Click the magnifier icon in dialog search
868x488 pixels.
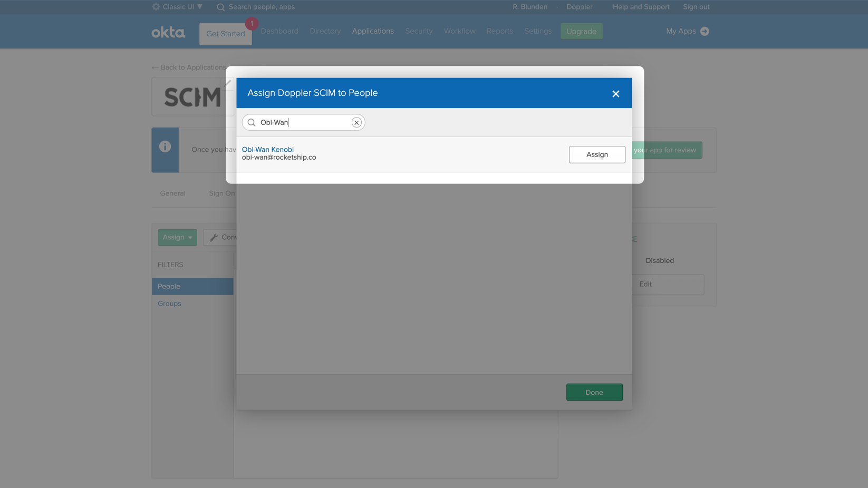252,122
